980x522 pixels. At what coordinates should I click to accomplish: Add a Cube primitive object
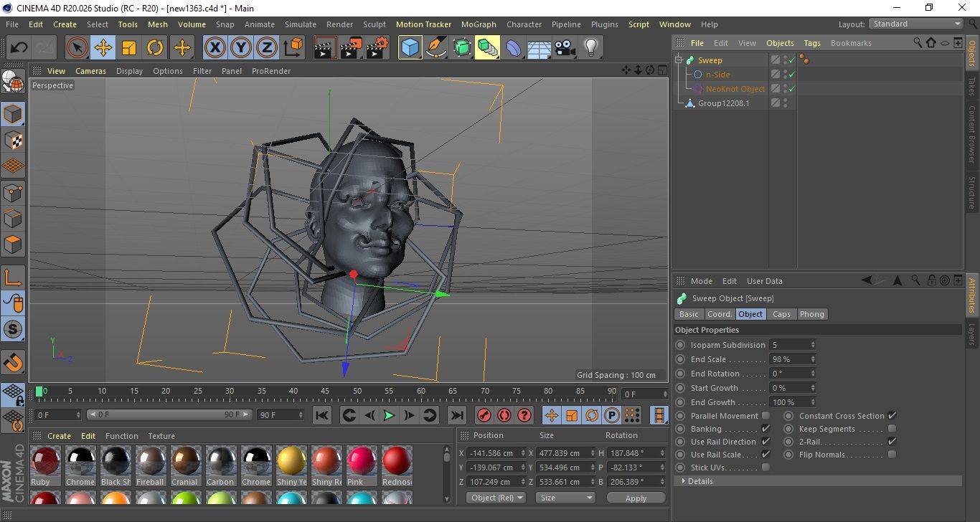coord(410,48)
